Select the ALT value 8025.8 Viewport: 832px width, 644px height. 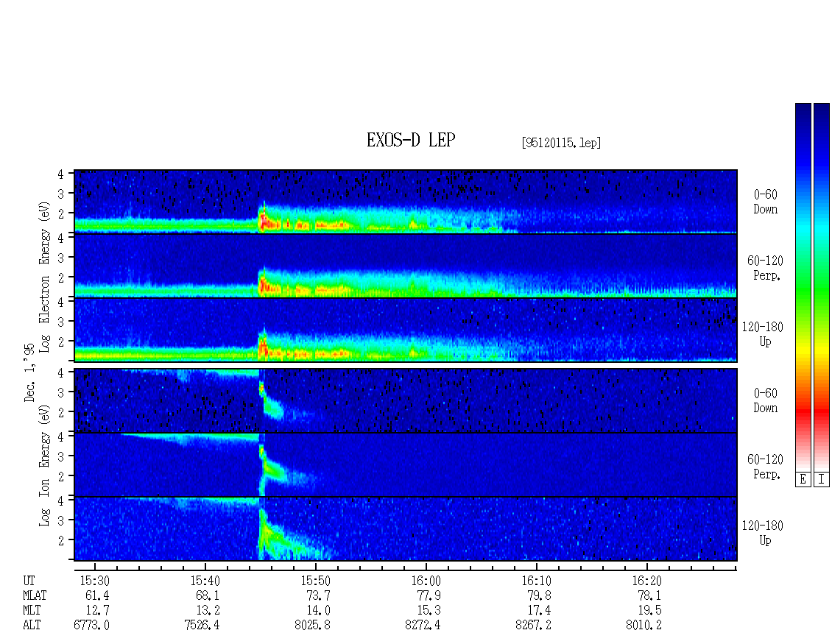tap(312, 626)
